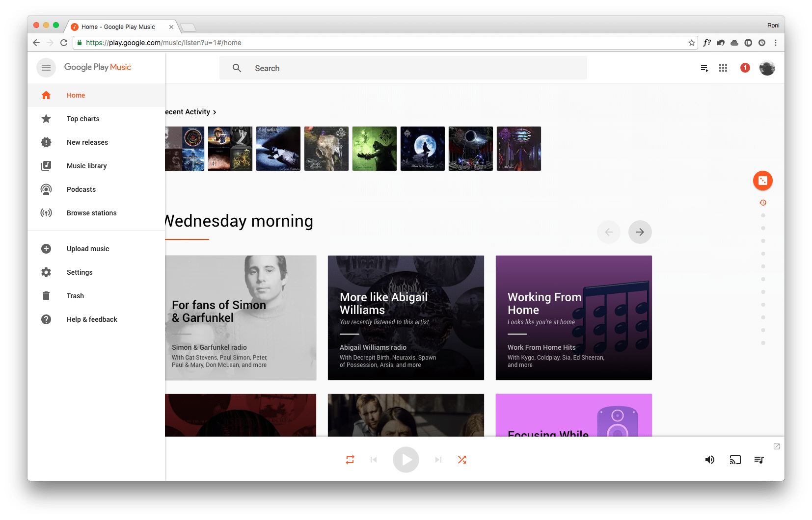Skip to next track
Screen dimensions: 812x520
(x=438, y=460)
